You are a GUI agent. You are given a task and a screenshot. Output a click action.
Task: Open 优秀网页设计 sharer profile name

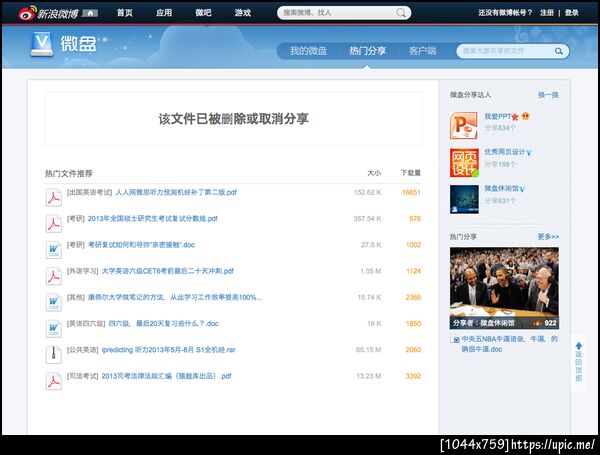tap(505, 152)
